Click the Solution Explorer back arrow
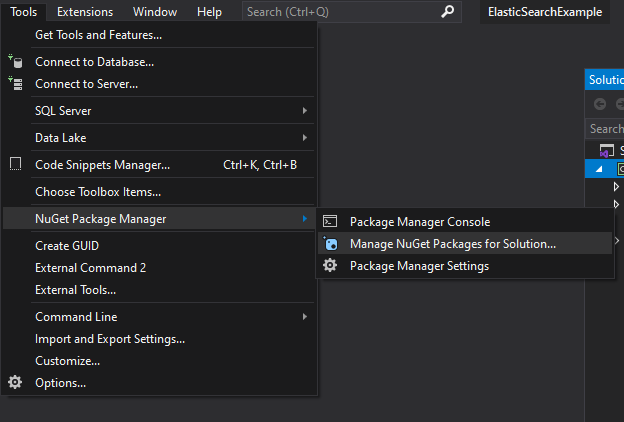The image size is (624, 422). click(x=600, y=104)
